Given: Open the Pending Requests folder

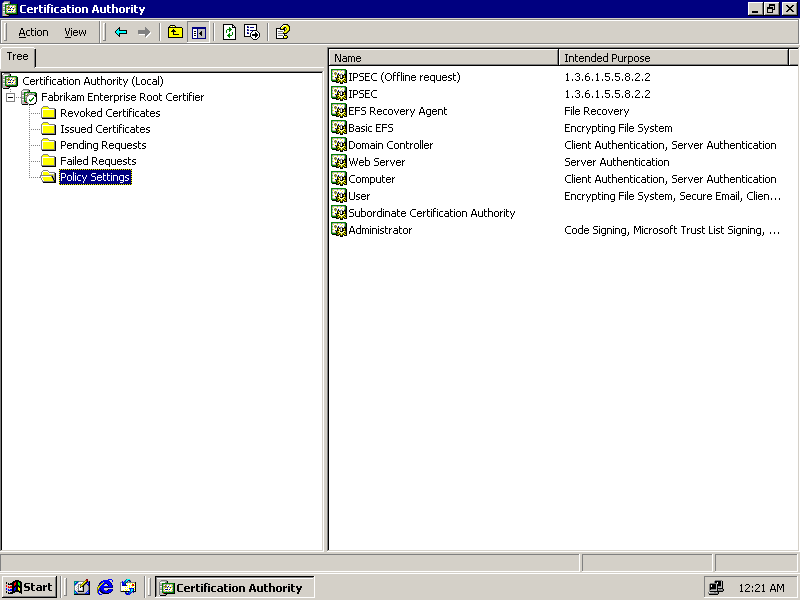Looking at the screenshot, I should coord(102,145).
